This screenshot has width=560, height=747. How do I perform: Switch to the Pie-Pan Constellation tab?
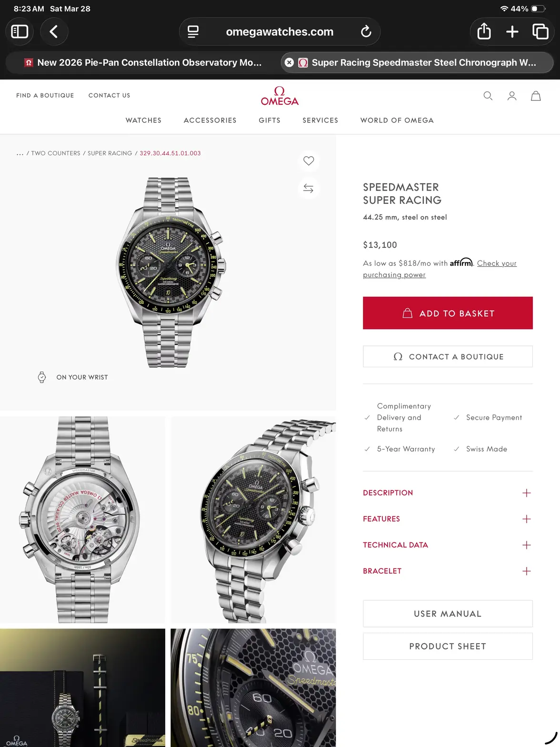[143, 62]
